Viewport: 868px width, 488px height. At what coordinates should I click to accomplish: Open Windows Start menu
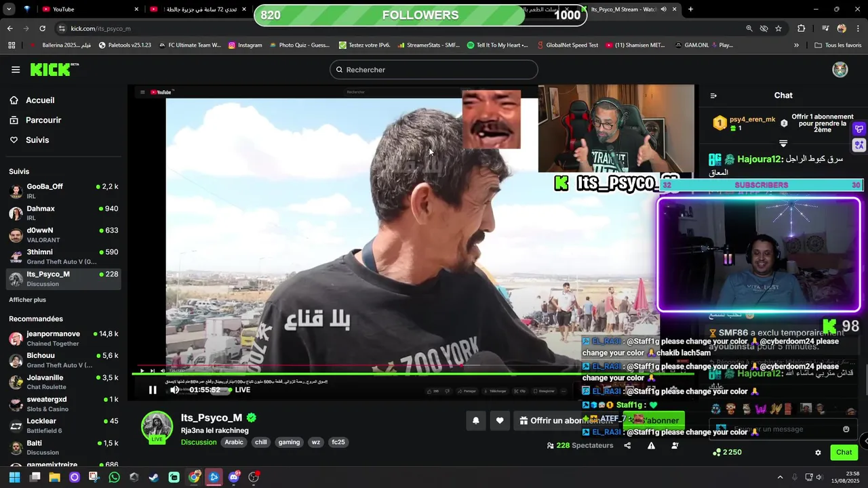coord(14,477)
